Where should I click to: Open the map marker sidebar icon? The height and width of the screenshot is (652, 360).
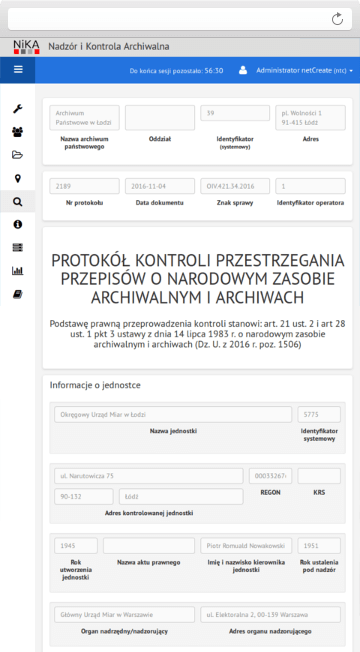pos(17,178)
